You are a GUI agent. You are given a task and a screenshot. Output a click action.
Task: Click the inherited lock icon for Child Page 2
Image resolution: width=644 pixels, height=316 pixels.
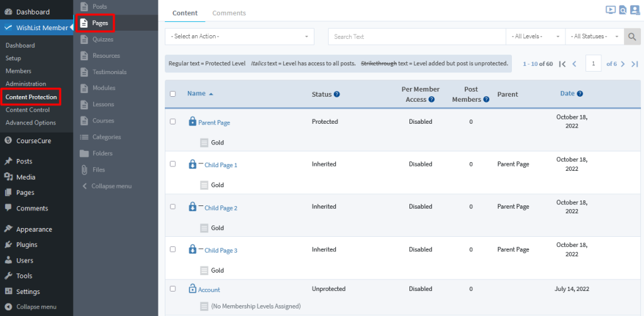tap(192, 207)
